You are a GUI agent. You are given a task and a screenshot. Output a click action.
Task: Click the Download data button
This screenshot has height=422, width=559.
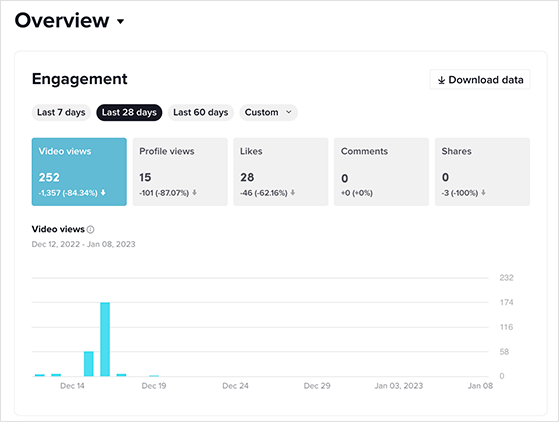click(x=480, y=79)
